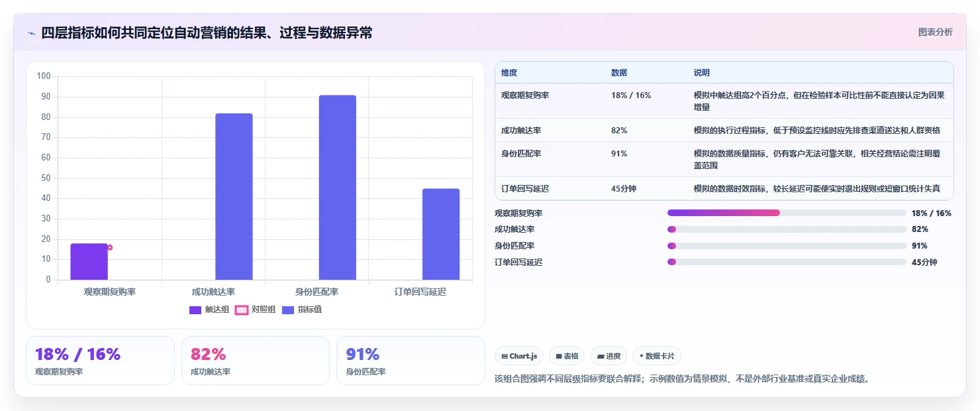The height and width of the screenshot is (411, 980).
Task: Toggle the 对照组 legend swatch
Action: coord(242,310)
